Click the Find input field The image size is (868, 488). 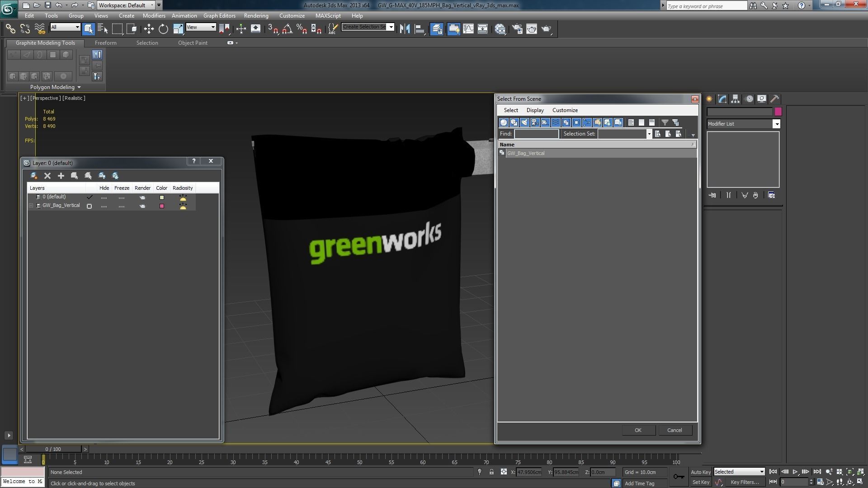[536, 134]
